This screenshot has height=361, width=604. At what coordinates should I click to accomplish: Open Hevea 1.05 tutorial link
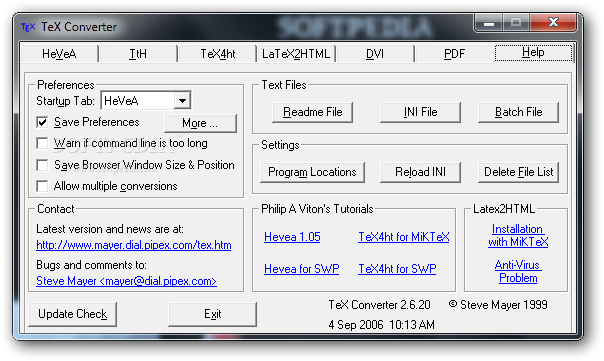pos(292,237)
